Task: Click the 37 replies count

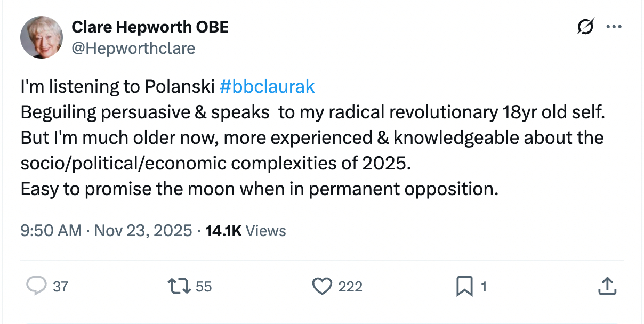Action: click(x=60, y=287)
